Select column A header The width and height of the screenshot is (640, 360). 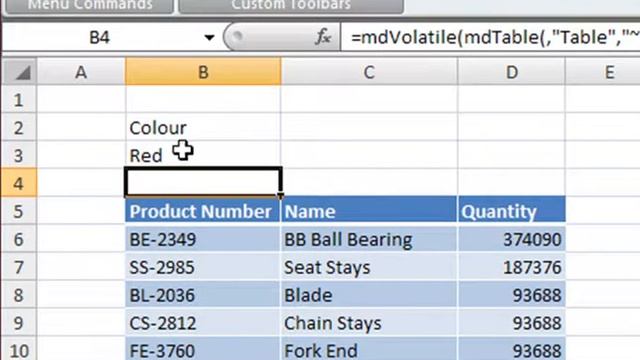pyautogui.click(x=81, y=72)
